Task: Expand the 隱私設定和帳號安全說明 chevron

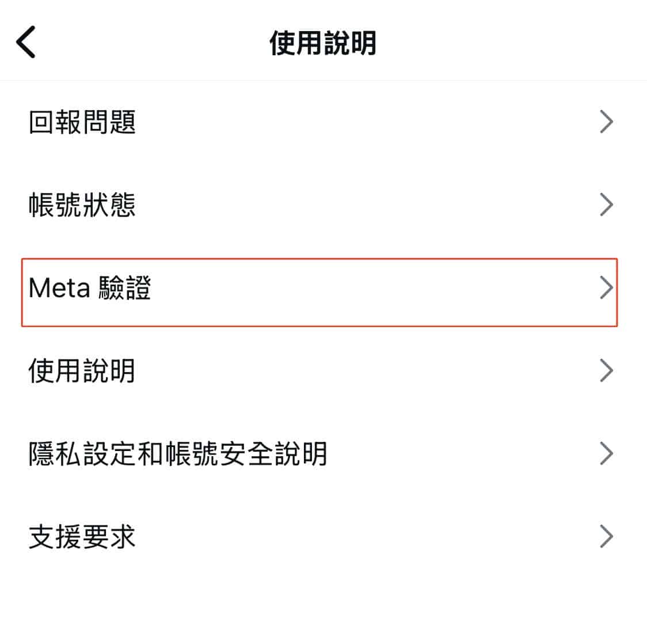Action: 606,453
